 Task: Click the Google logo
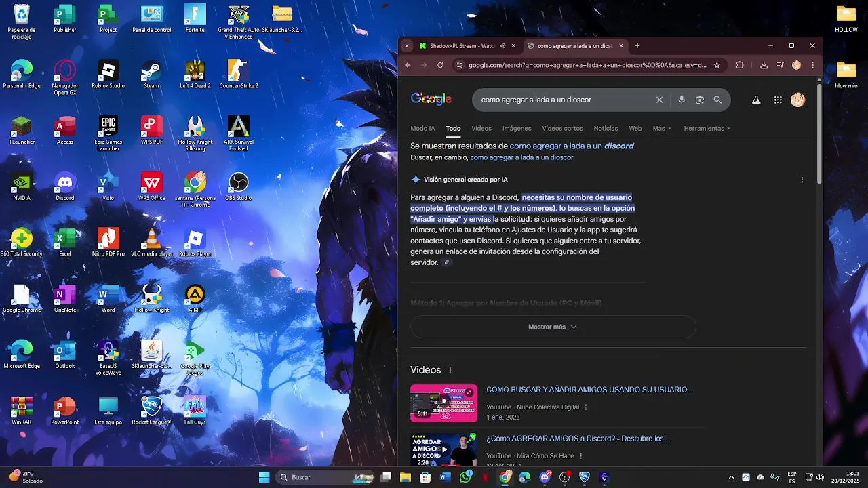coord(431,100)
